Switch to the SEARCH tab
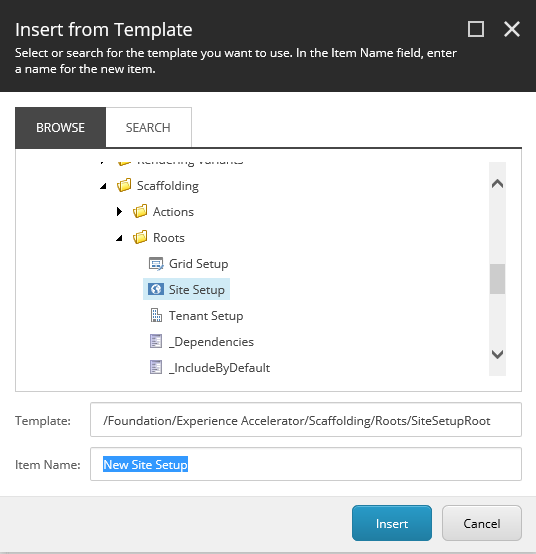 (148, 128)
